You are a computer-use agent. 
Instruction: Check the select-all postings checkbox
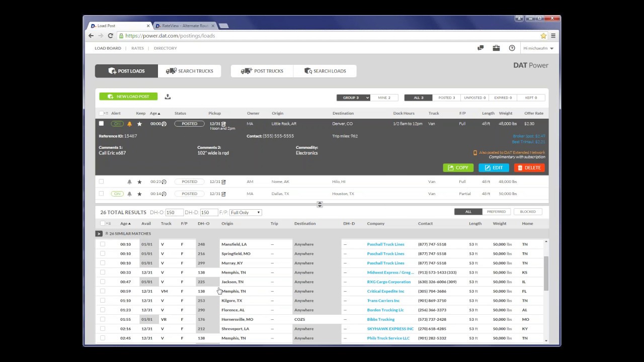[x=101, y=113]
